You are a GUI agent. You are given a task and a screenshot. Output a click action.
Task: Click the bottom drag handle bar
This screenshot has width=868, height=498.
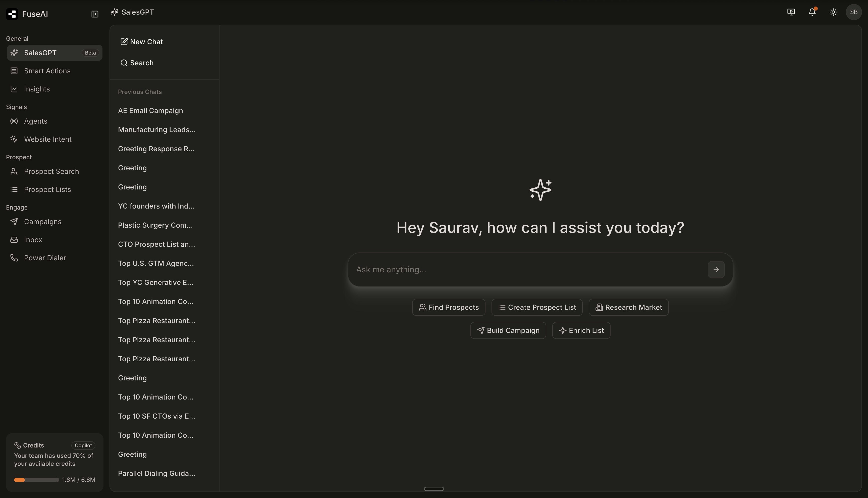434,489
